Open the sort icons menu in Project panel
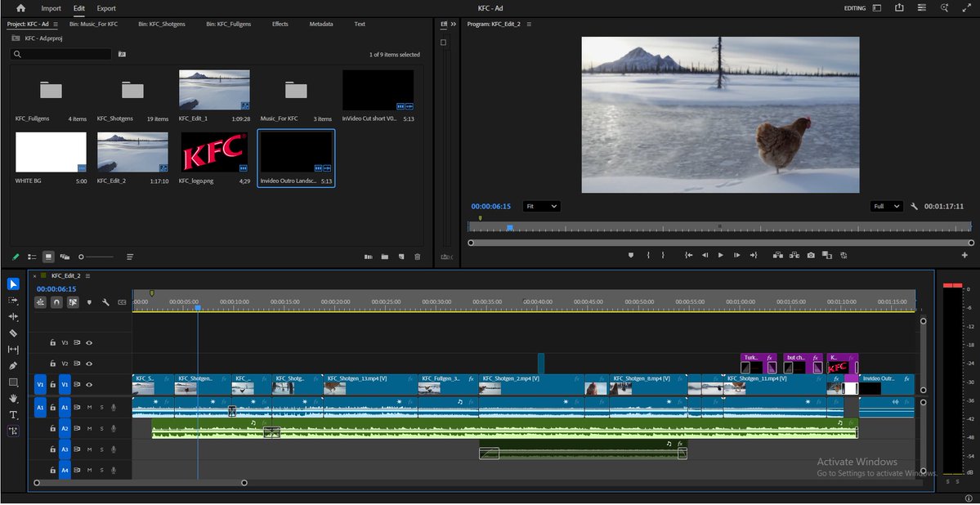Viewport: 980px width, 505px height. [x=130, y=257]
